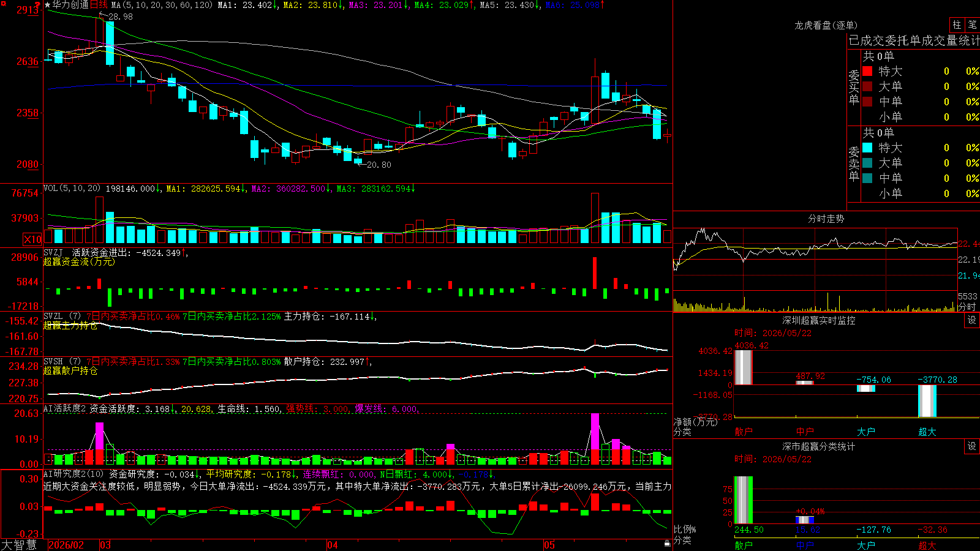Switch to 柱 bar view

(x=957, y=24)
